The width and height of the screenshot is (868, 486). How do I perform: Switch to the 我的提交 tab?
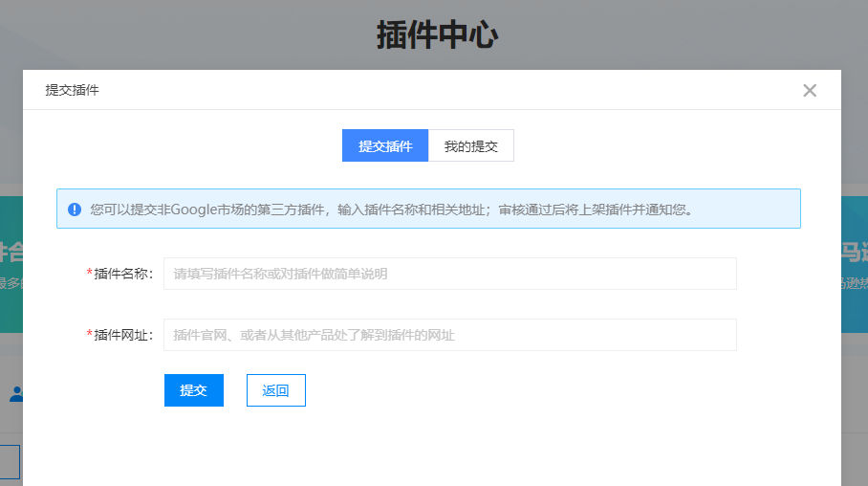tap(470, 146)
